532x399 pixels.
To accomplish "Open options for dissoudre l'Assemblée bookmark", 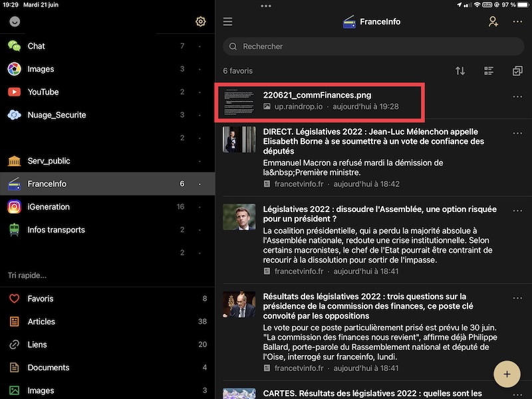I will point(517,210).
